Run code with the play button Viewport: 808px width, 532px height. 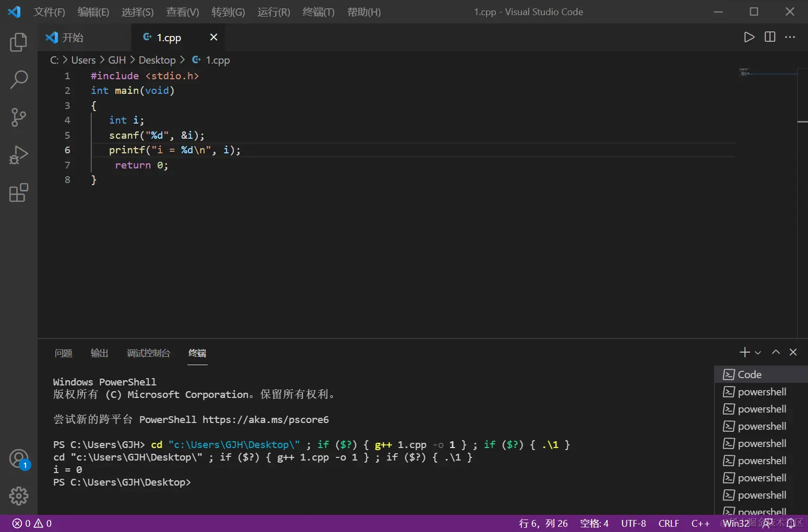[x=749, y=37]
